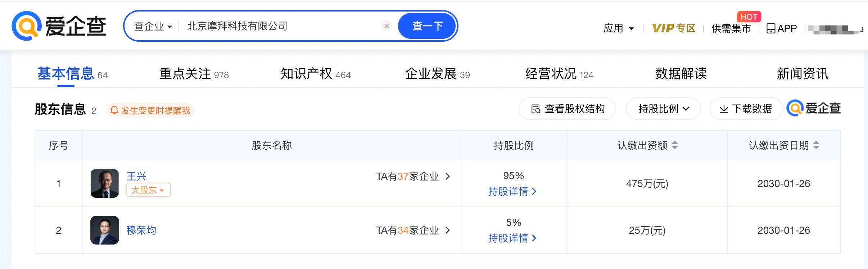
Task: Click 穆荣均's profile photo
Action: (x=105, y=230)
